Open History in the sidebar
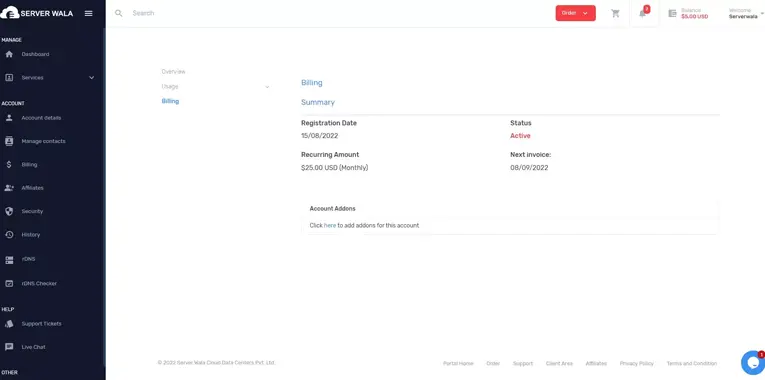 [31, 235]
